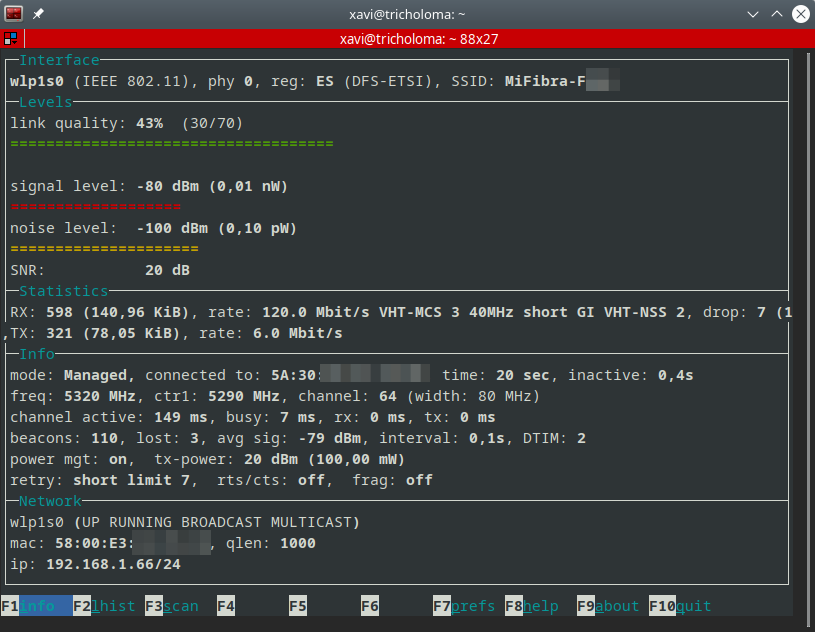Click the green link quality bar

coord(171,144)
